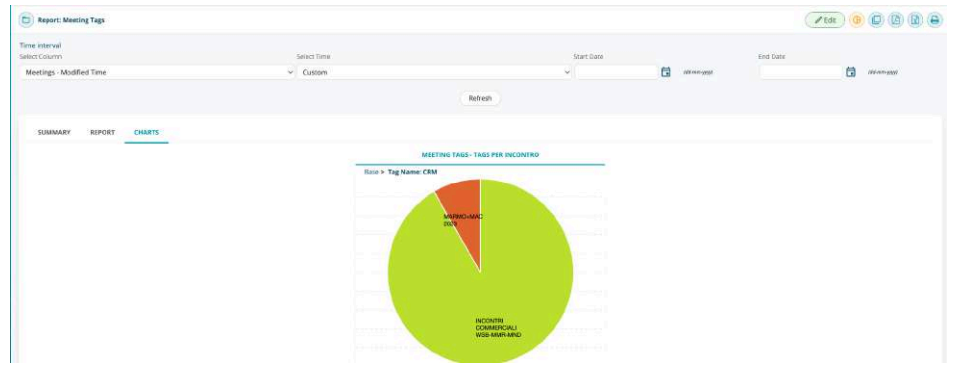Click the folder icon beside report title

26,20
